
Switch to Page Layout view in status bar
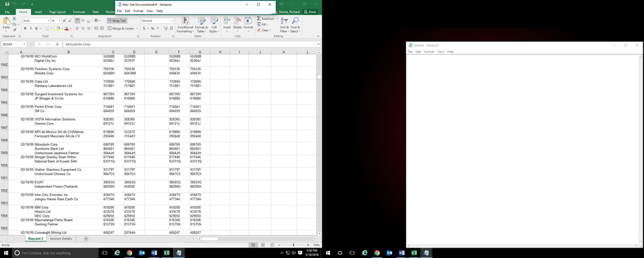click(263, 245)
